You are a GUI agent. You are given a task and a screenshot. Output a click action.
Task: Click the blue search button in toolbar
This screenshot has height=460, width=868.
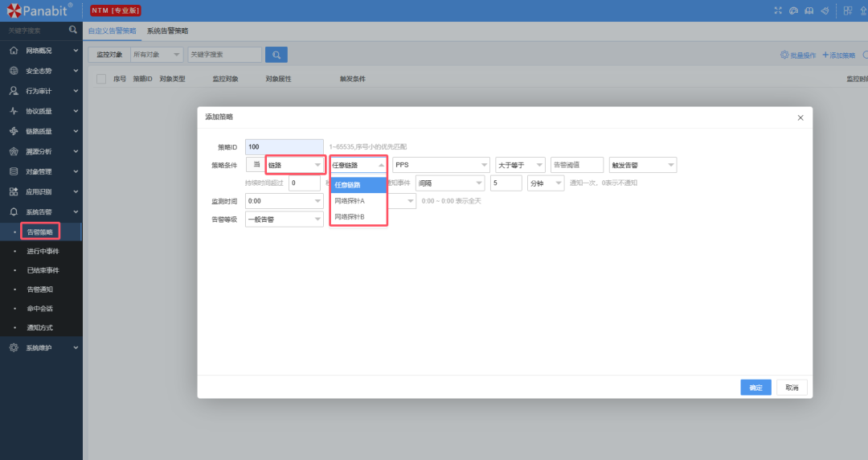pos(276,55)
